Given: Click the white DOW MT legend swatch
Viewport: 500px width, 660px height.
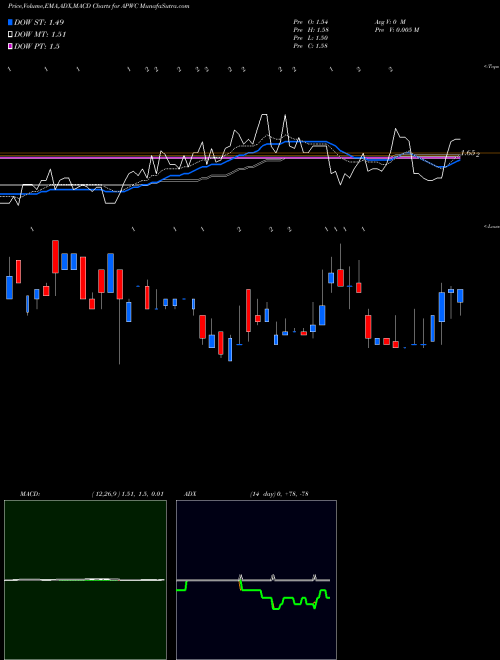Looking at the screenshot, I should 10,35.
